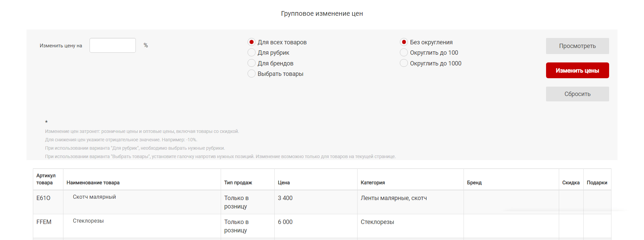Choose the 'Для рубрик' radio option
Screen dimensions: 644x240
252,53
